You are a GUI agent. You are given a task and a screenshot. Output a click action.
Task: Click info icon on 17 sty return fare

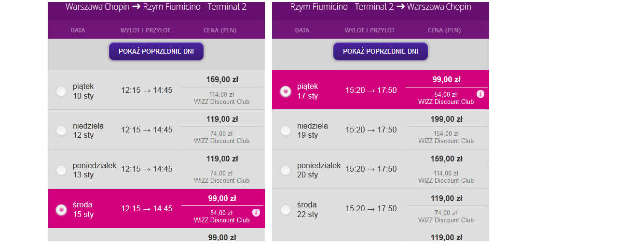point(480,94)
